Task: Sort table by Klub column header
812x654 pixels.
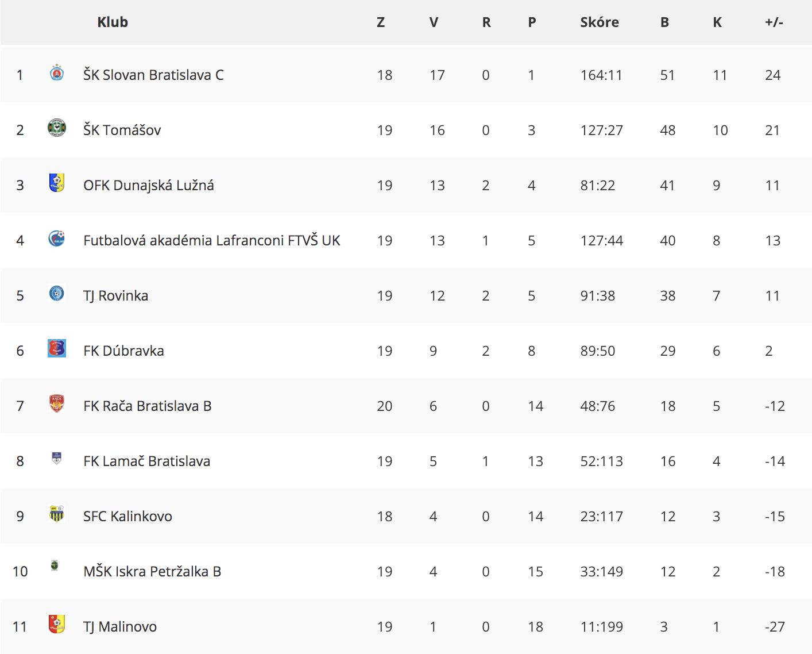Action: pyautogui.click(x=113, y=22)
